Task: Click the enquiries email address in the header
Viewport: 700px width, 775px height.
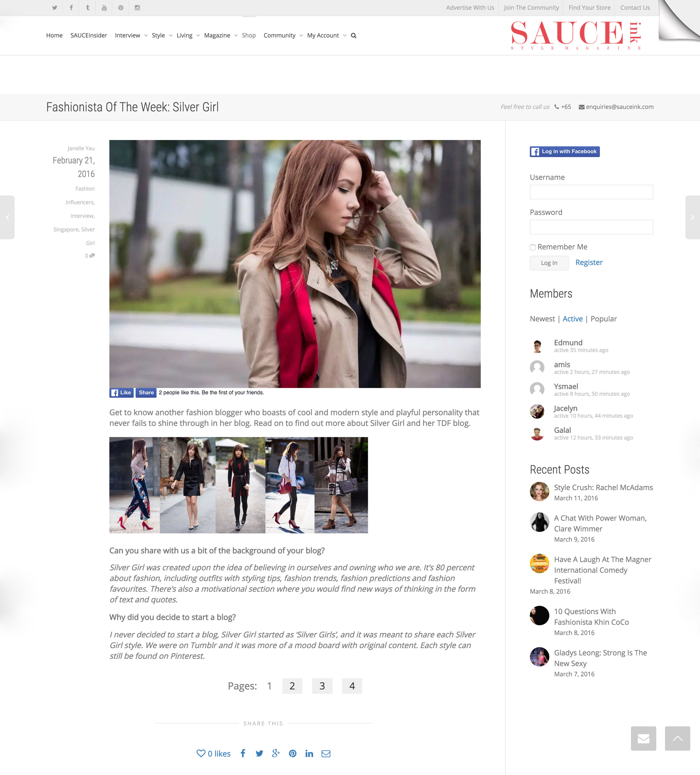Action: [x=619, y=107]
